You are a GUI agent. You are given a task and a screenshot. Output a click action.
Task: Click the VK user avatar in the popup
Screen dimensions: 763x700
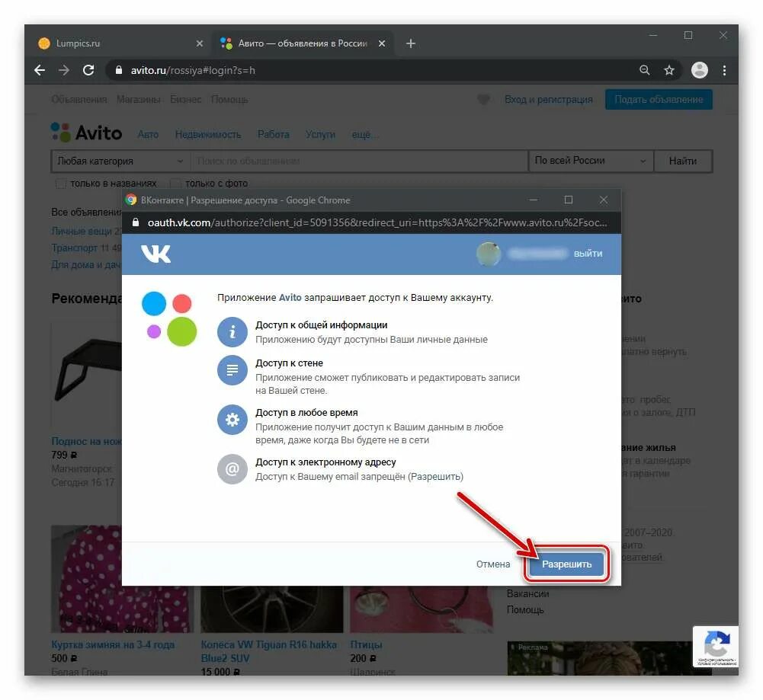489,254
